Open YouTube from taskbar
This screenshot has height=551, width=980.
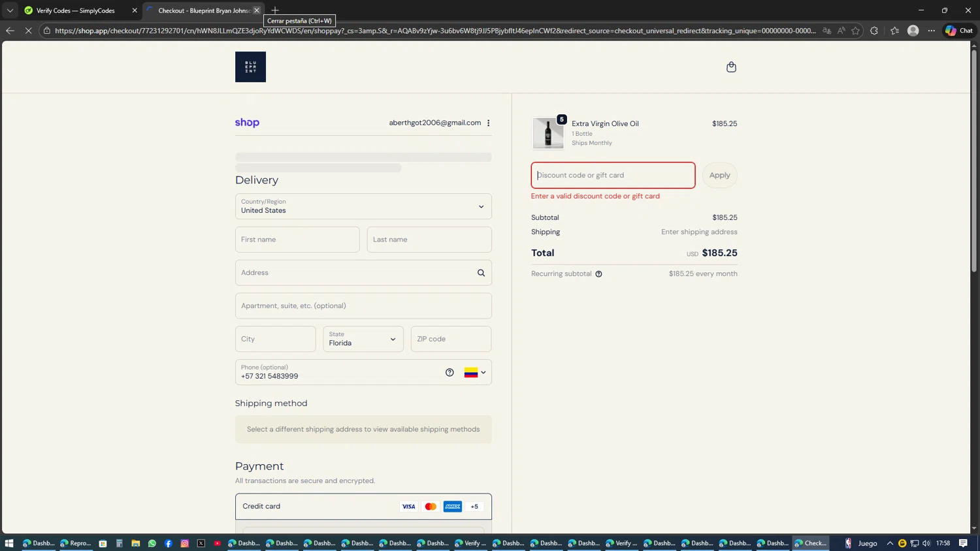[x=218, y=543]
